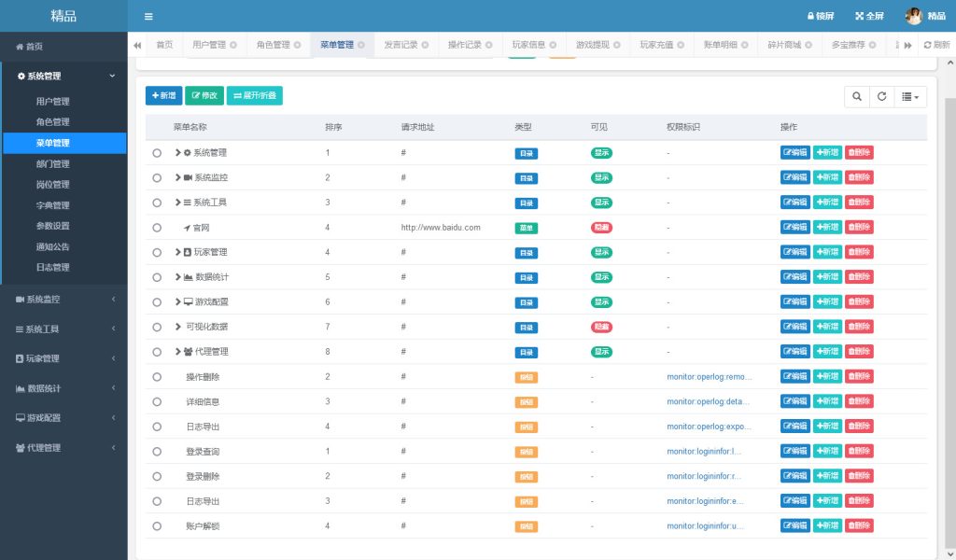Image resolution: width=956 pixels, height=560 pixels.
Task: Click the search icon in table toolbar
Action: point(855,96)
